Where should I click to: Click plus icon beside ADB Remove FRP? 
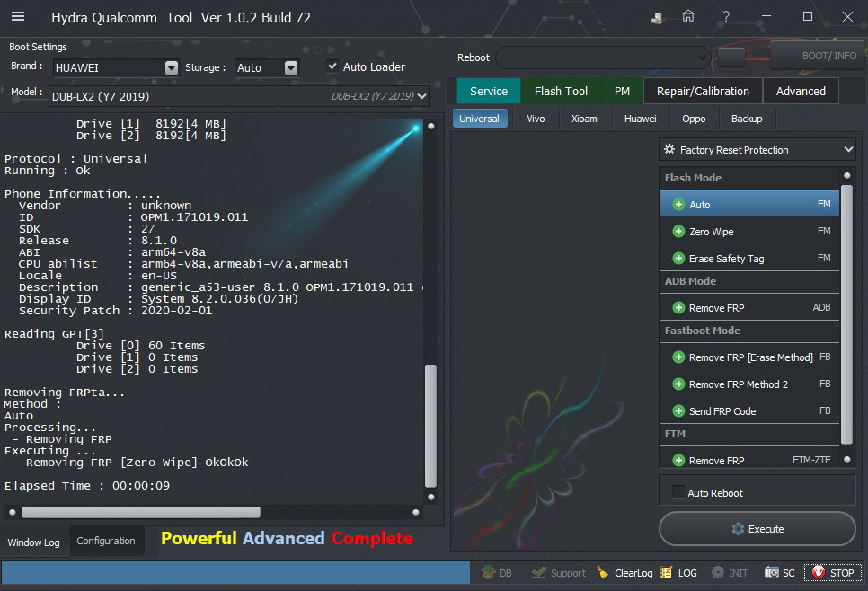click(678, 308)
